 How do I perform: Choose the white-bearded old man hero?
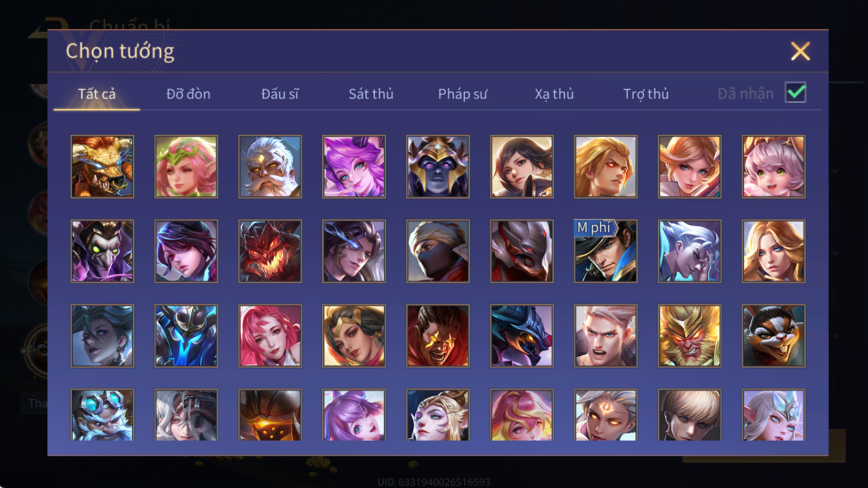pos(270,167)
